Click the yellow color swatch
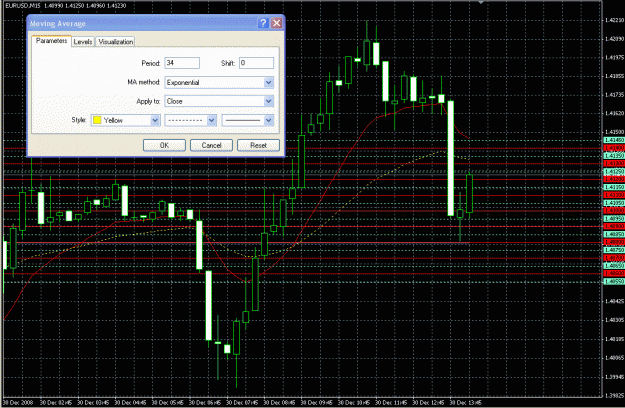The width and height of the screenshot is (625, 408). pyautogui.click(x=97, y=120)
